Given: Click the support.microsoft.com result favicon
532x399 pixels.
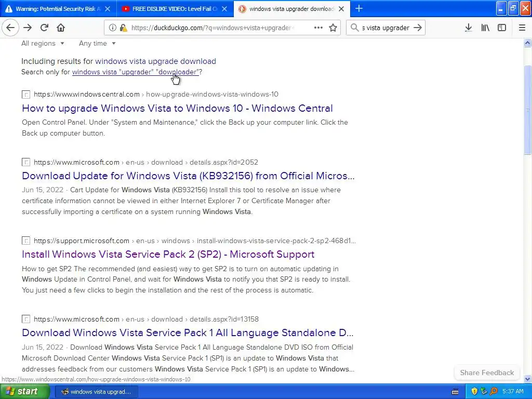Looking at the screenshot, I should (x=26, y=241).
